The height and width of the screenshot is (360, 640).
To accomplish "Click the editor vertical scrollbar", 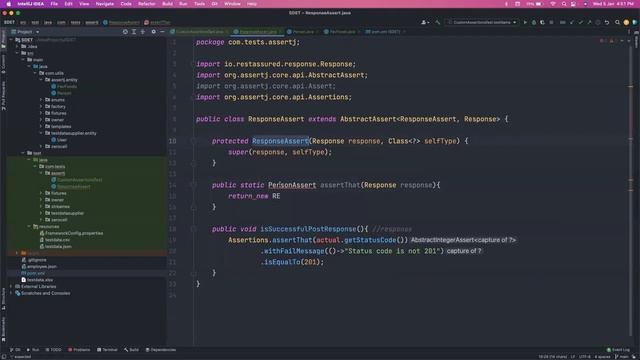I will point(631,192).
